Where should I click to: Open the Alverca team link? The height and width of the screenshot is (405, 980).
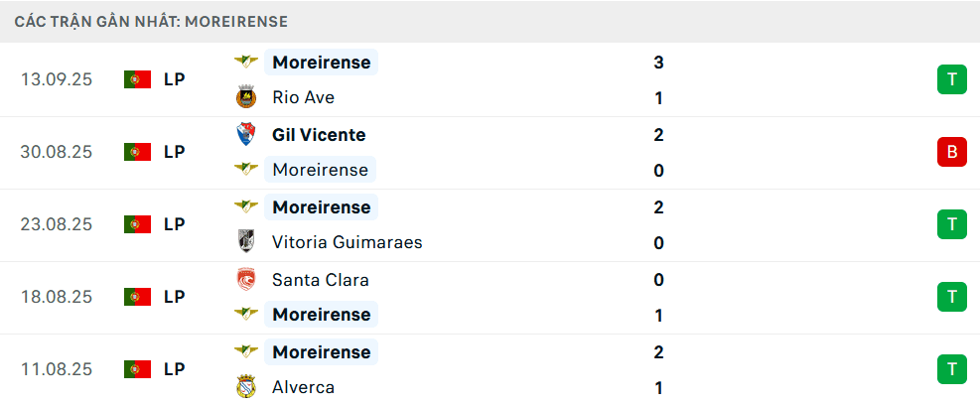[303, 387]
